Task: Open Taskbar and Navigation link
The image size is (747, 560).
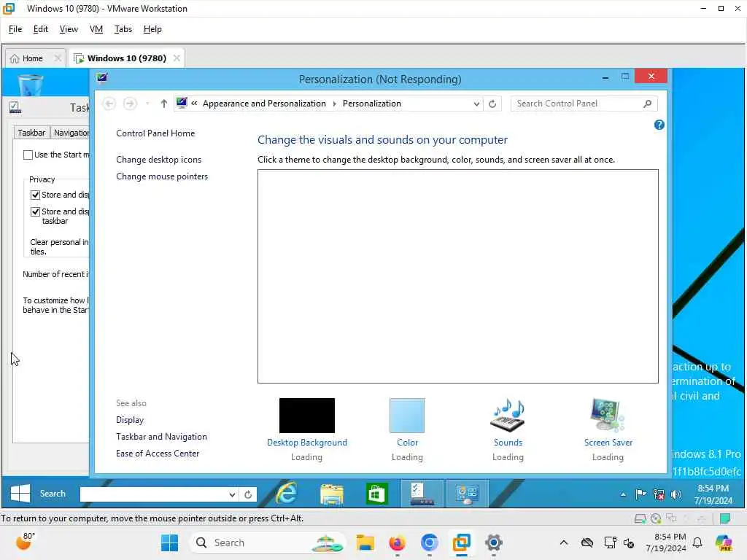Action: tap(161, 437)
